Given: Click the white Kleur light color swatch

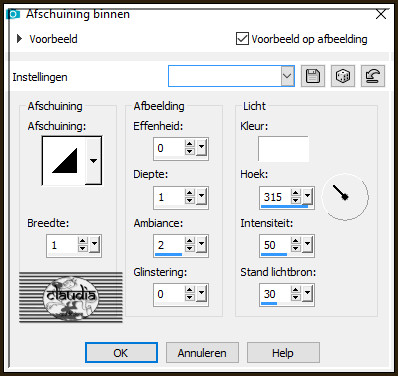Looking at the screenshot, I should [283, 149].
